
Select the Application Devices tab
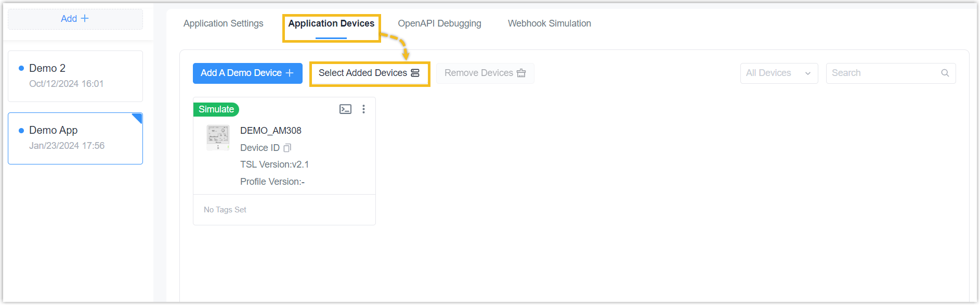(x=331, y=23)
